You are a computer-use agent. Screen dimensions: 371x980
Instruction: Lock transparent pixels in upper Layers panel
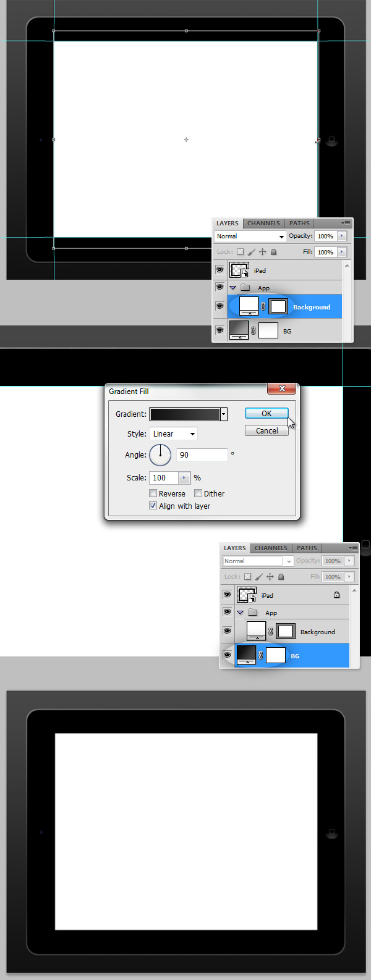240,252
